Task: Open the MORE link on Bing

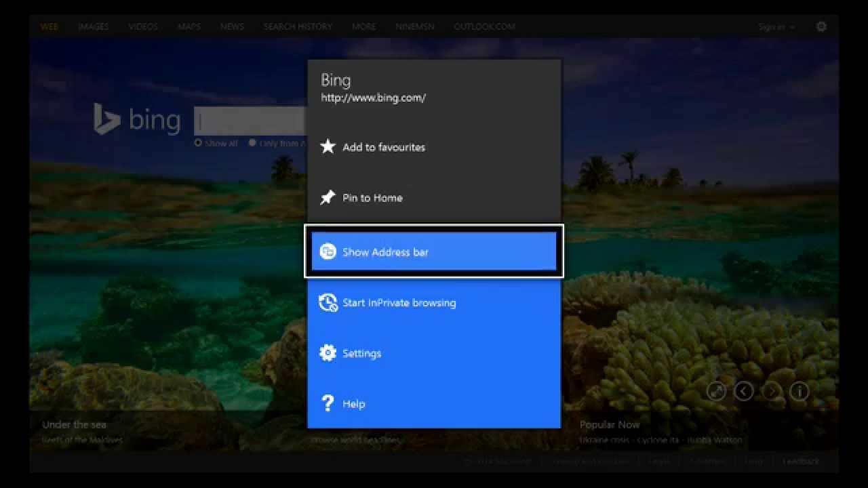Action: (x=363, y=27)
